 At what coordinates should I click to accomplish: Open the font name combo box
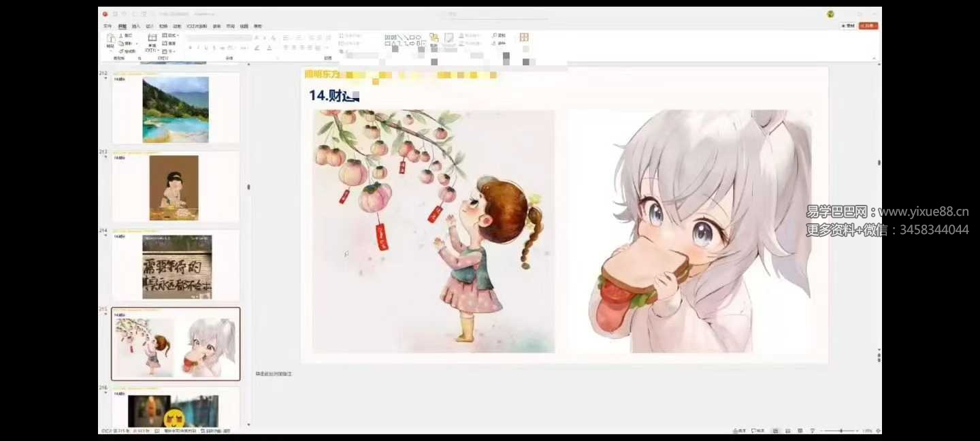[218, 38]
